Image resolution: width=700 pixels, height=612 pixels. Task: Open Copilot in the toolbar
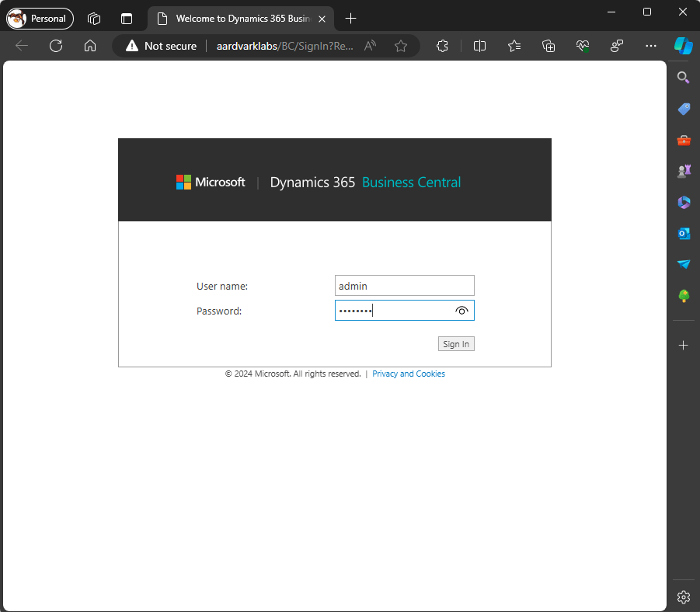coord(683,46)
